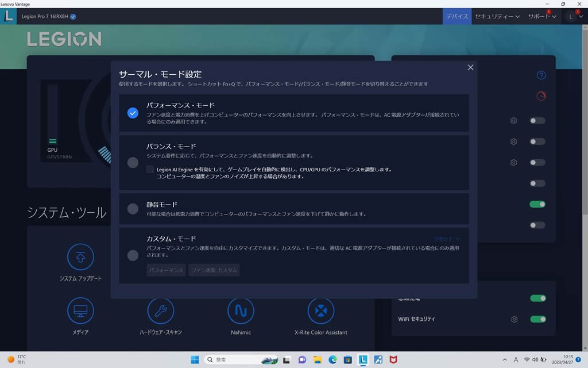Open the blue question-mark help icon
The height and width of the screenshot is (368, 588).
point(541,75)
